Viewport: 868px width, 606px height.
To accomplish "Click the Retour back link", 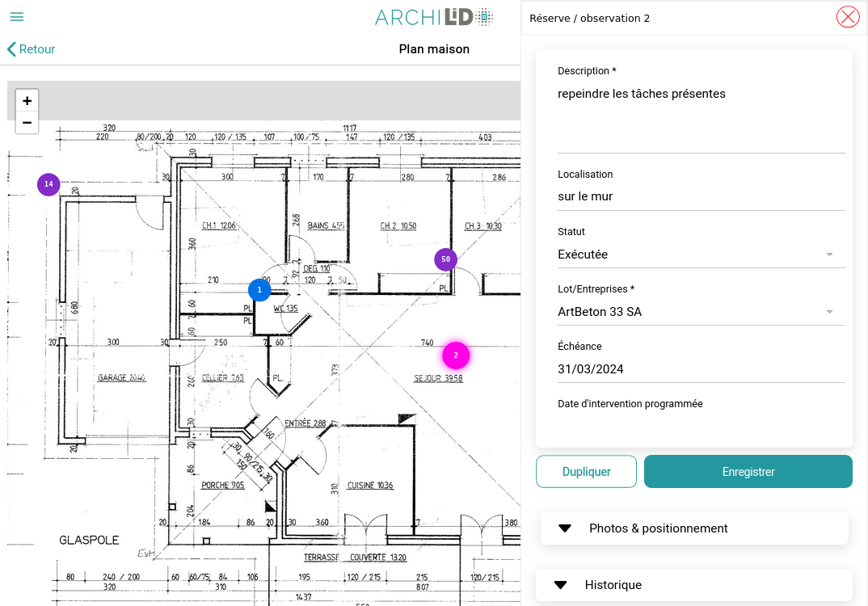I will point(32,49).
